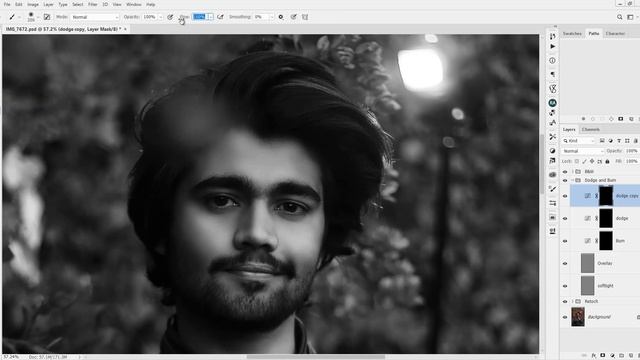Open the brush Mode dropdown
The height and width of the screenshot is (360, 640).
point(95,17)
